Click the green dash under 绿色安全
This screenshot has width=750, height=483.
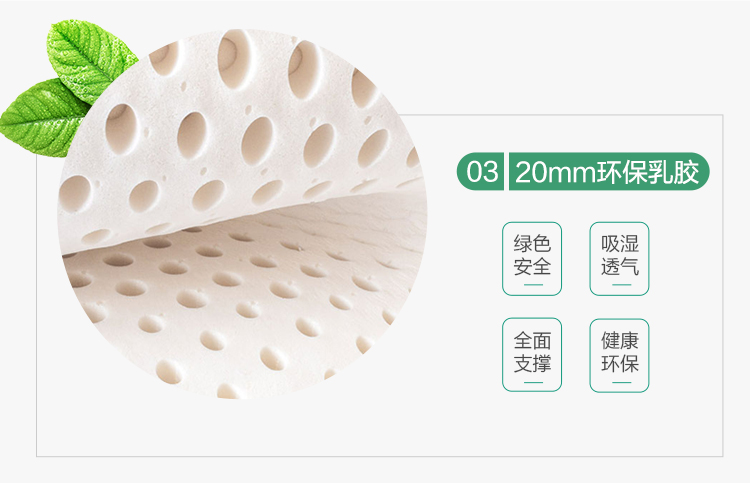point(533,285)
